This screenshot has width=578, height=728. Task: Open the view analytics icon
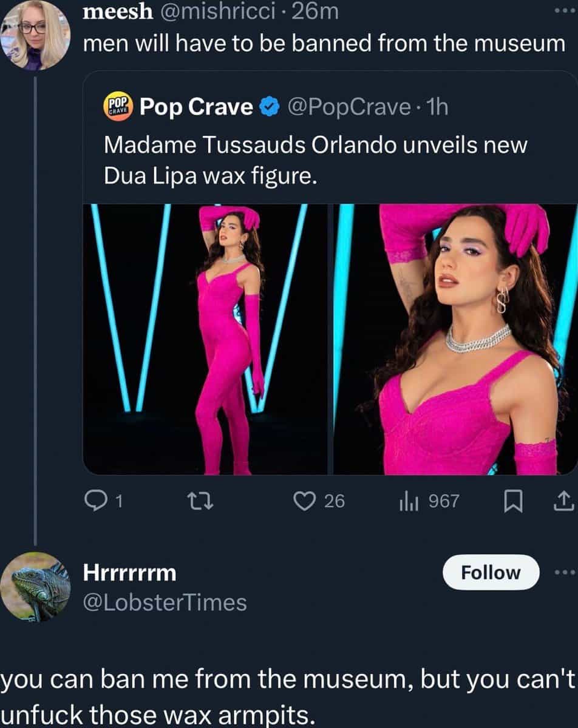point(406,501)
